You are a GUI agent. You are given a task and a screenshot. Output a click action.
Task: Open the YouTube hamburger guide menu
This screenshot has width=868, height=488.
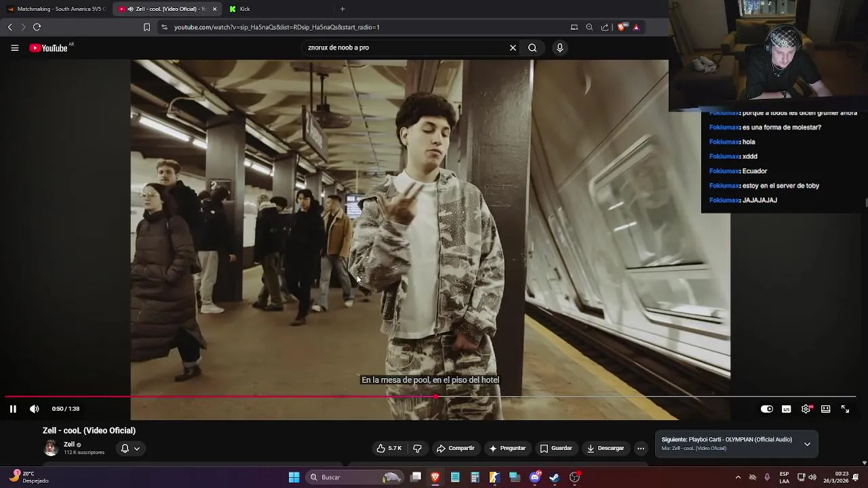[x=14, y=47]
